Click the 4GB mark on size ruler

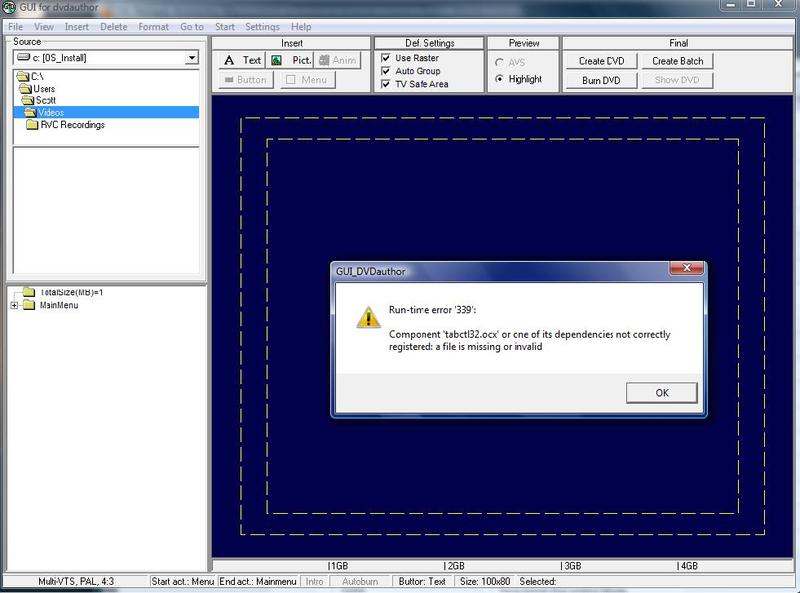[687, 566]
